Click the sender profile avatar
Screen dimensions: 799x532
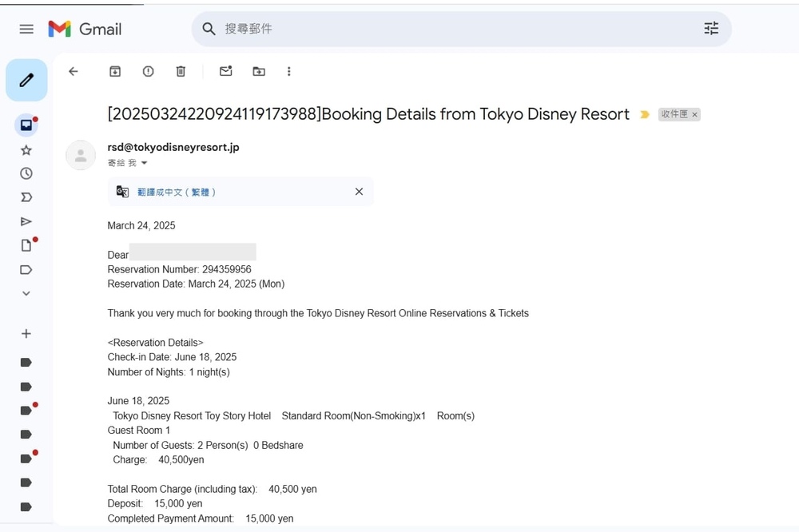[x=81, y=155]
